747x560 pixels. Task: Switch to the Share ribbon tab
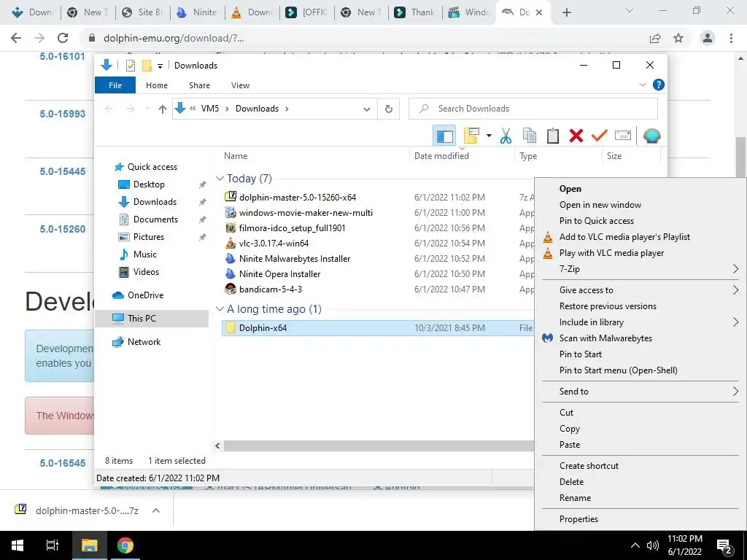(199, 85)
